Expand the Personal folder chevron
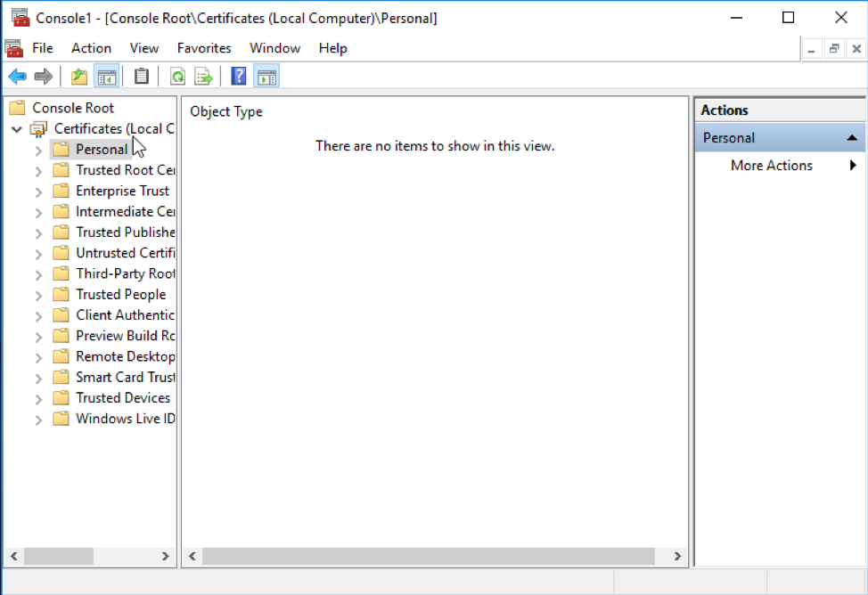Image resolution: width=868 pixels, height=595 pixels. [37, 149]
